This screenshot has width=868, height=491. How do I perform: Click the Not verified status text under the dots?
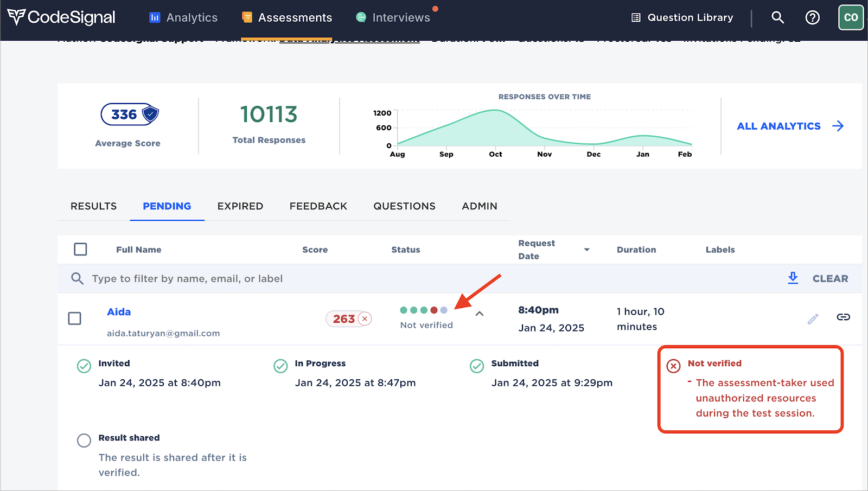point(426,325)
